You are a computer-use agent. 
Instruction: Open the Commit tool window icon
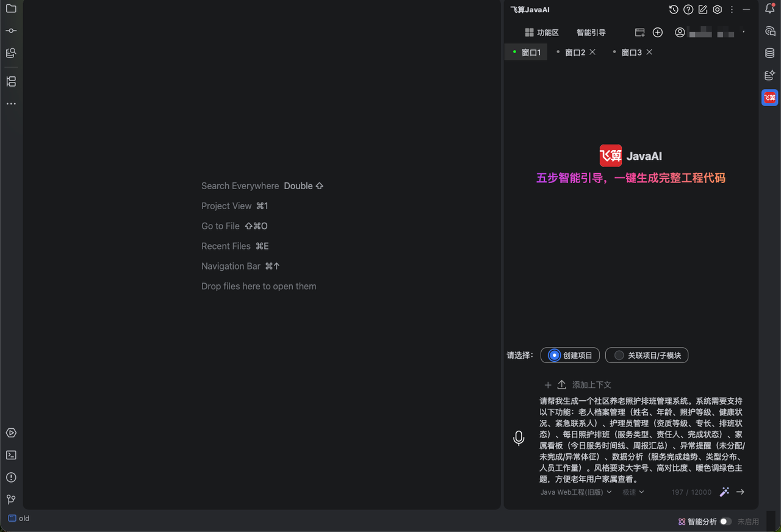(11, 31)
